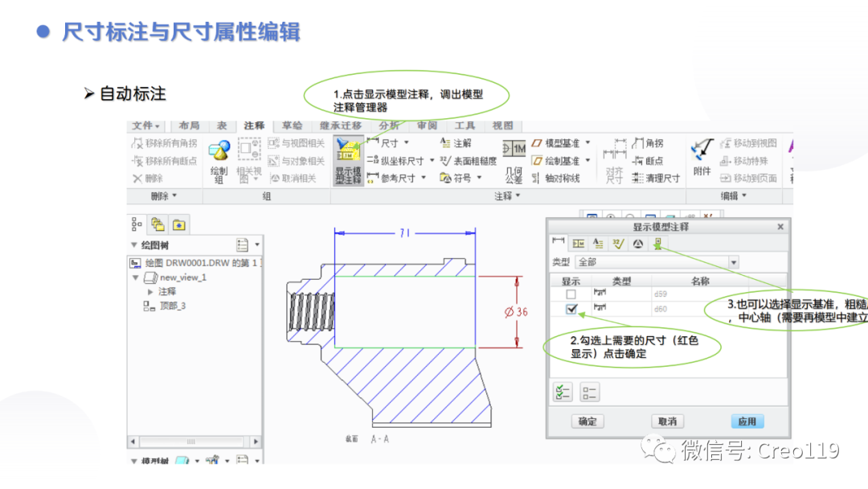
Task: Click the 清理尺寸 tool
Action: 656,179
